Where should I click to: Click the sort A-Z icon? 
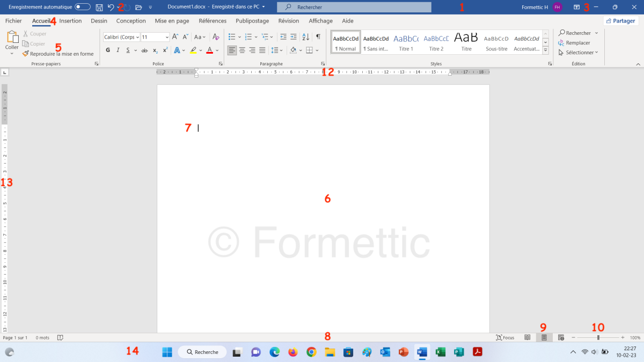[305, 37]
